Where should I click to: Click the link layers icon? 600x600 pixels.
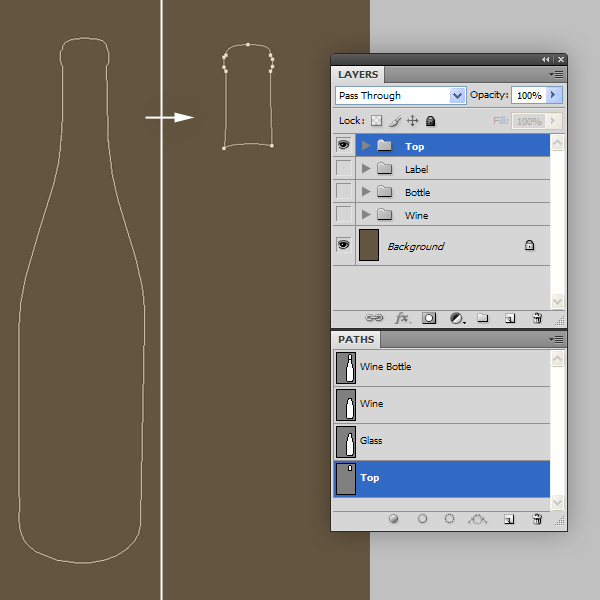374,318
